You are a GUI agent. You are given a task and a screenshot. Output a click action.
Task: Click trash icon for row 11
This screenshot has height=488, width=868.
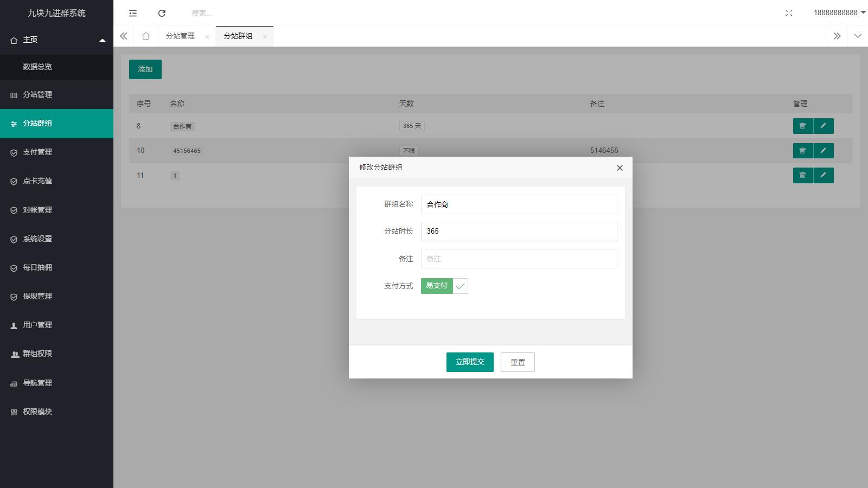(x=802, y=175)
